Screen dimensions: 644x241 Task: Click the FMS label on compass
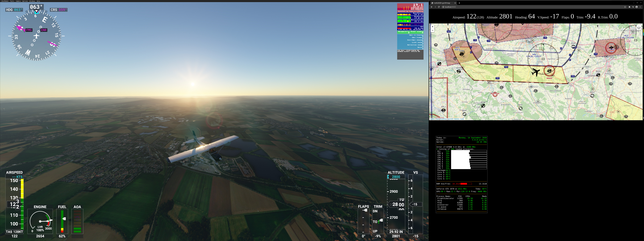coord(29,30)
